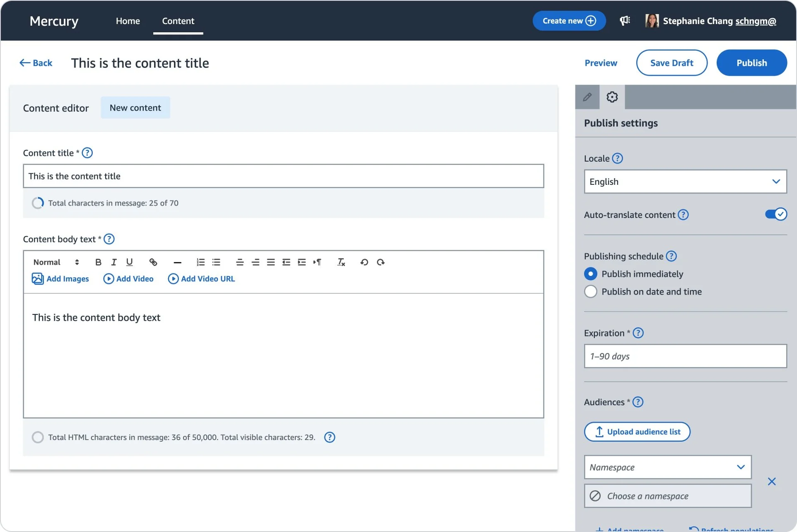Open announcements megaphone icon in header

[x=625, y=21]
